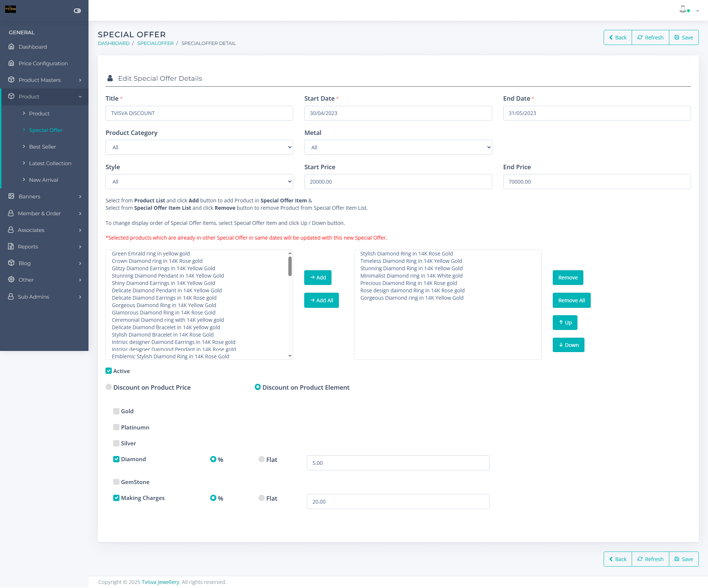Select Discount on Product Price radio

tap(109, 387)
